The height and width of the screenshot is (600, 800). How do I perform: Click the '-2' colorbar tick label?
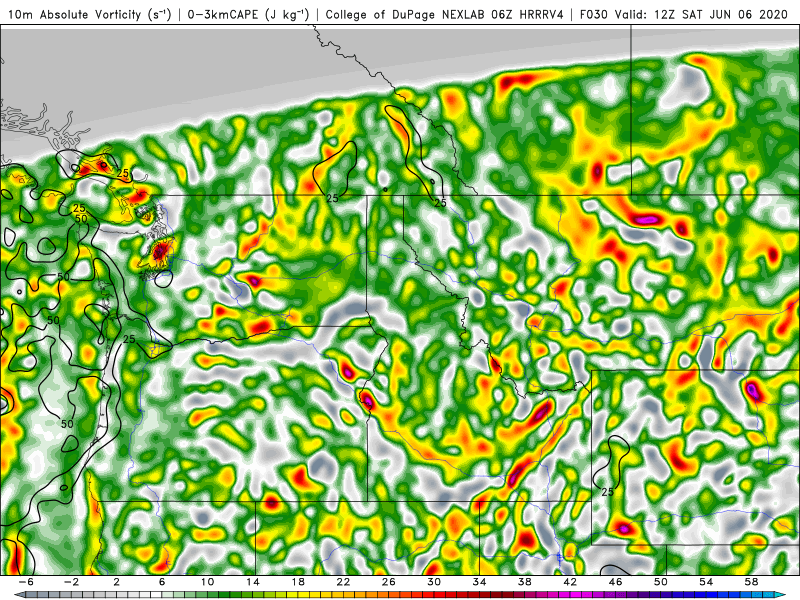point(71,582)
